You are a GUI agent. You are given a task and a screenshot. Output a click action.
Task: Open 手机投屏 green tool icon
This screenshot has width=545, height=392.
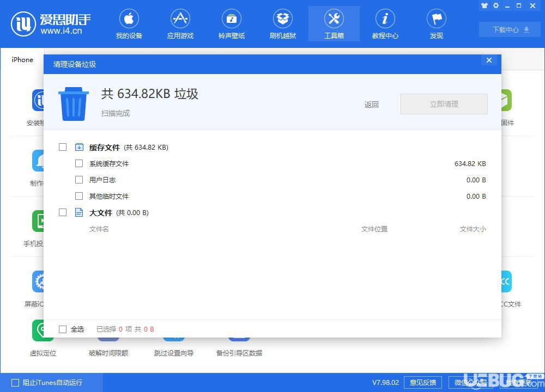(38, 221)
